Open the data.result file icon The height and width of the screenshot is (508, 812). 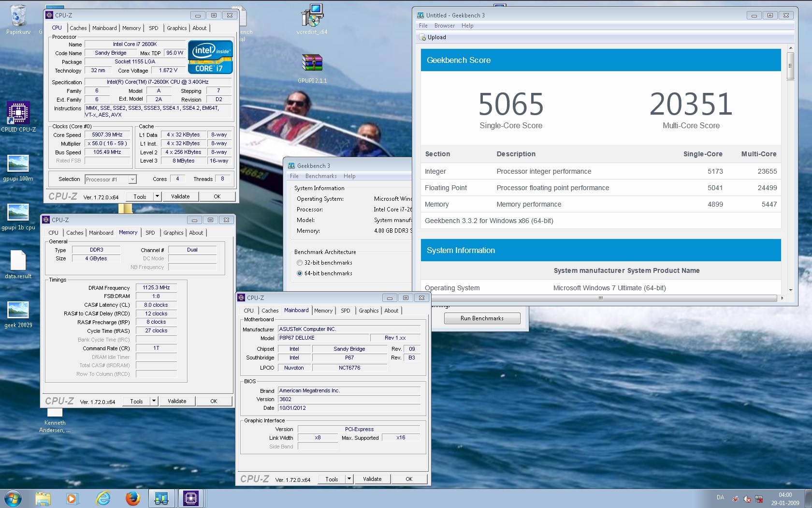click(x=18, y=264)
